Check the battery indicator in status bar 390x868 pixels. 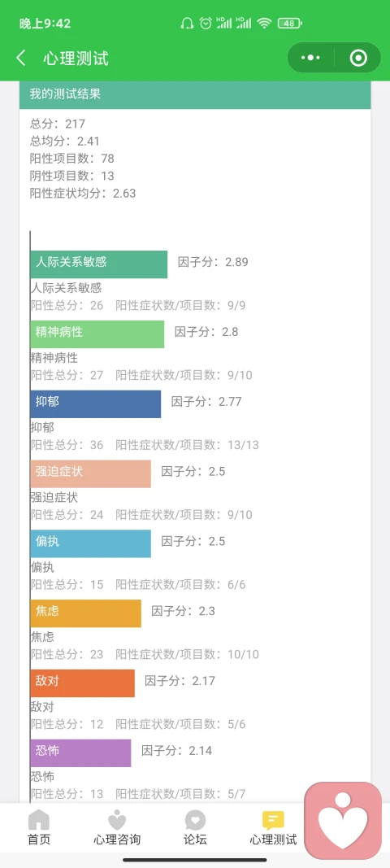[x=289, y=24]
